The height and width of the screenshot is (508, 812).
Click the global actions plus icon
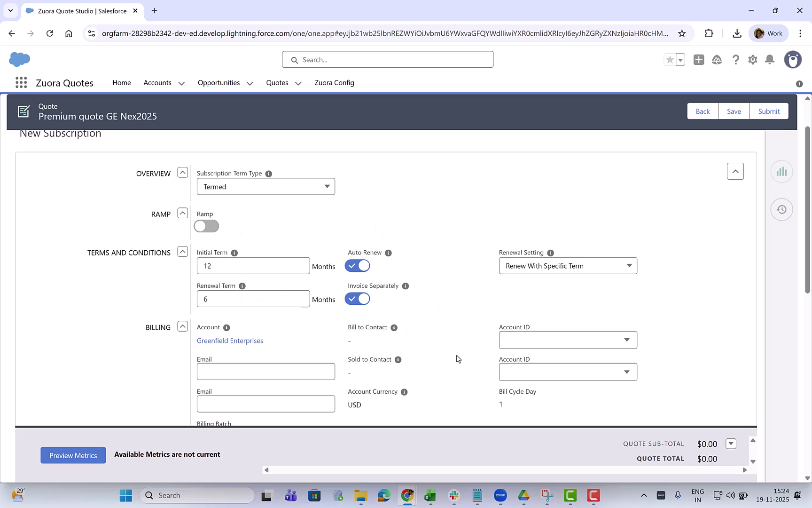tap(699, 60)
